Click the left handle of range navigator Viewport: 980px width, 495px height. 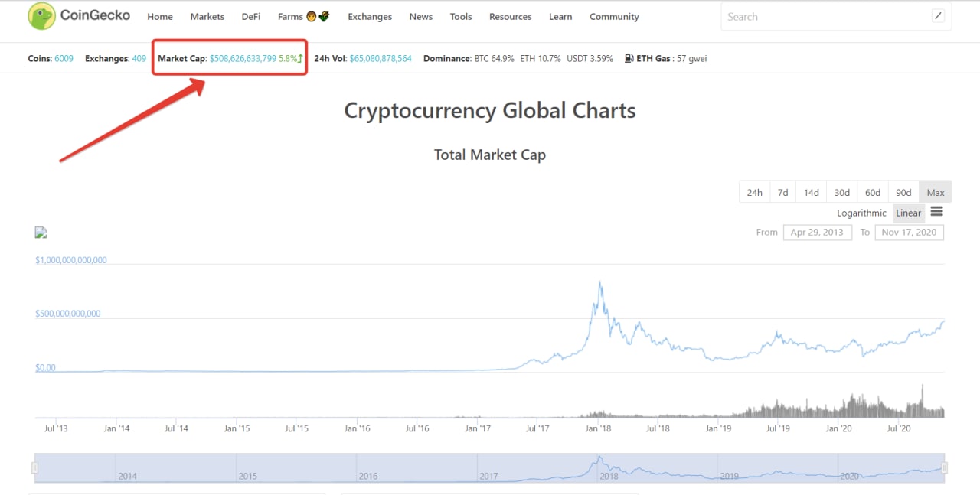(34, 467)
